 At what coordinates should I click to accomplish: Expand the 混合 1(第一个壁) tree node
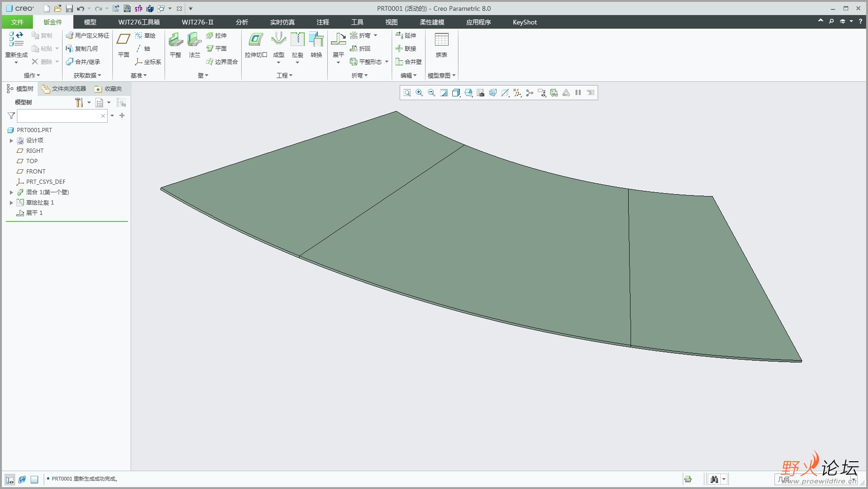click(x=11, y=192)
